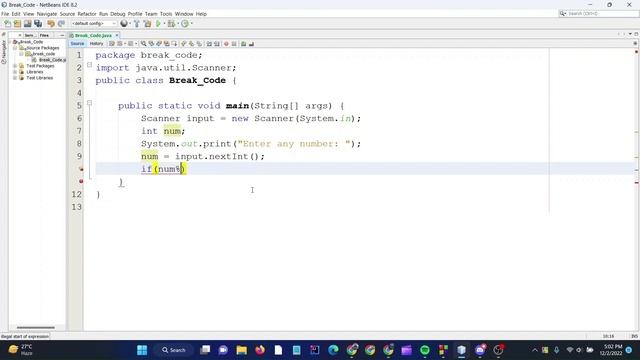The image size is (640, 360).
Task: Click the projects panel horizontal scrollbar
Action: coord(36,327)
